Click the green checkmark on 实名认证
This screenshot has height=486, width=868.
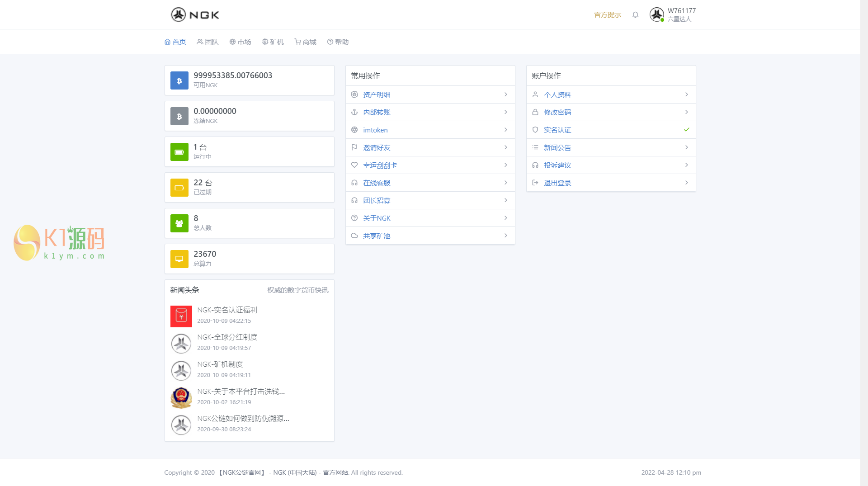687,130
